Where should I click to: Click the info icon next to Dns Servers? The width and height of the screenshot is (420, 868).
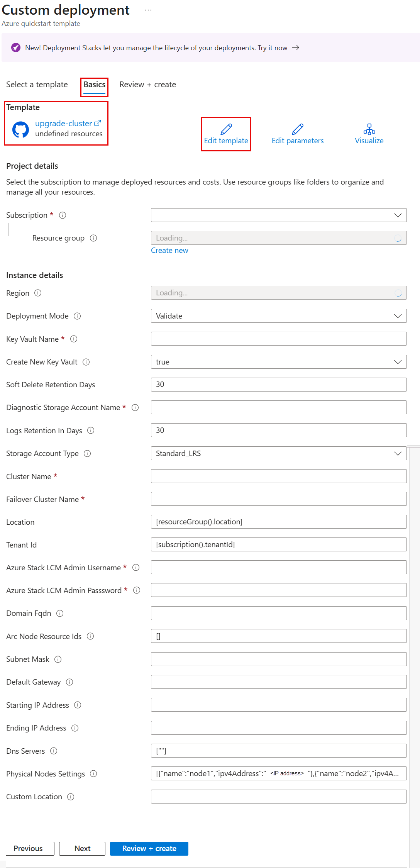pyautogui.click(x=54, y=751)
